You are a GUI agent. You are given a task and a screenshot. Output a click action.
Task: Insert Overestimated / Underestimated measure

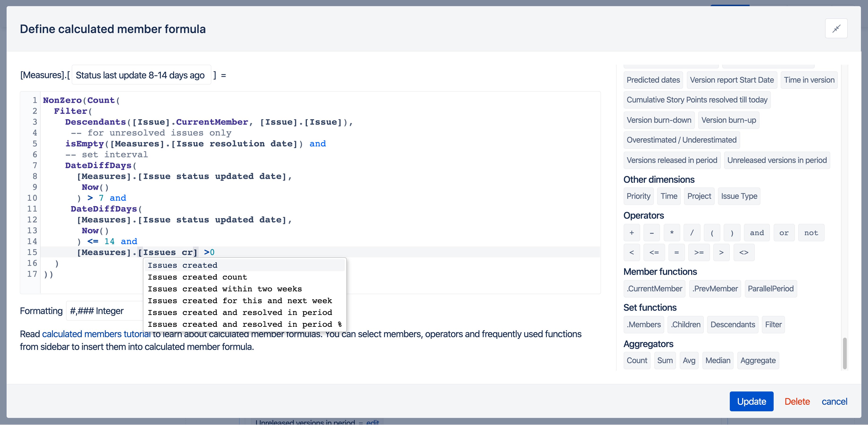[x=681, y=140]
